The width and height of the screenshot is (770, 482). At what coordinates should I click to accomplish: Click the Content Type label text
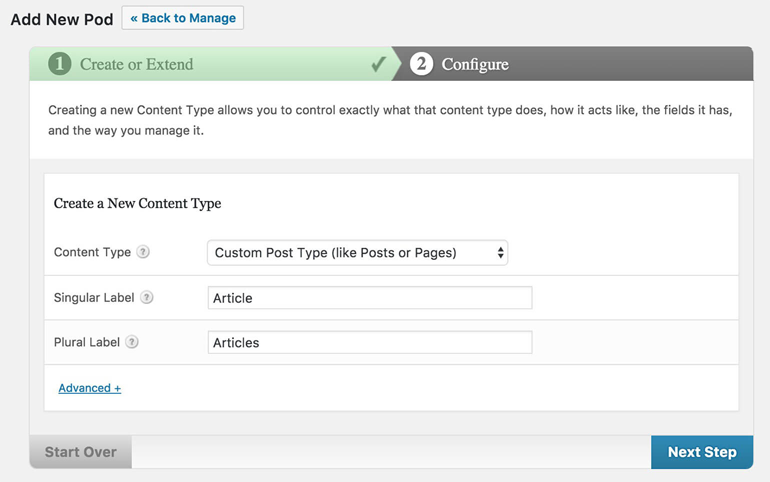click(x=92, y=252)
